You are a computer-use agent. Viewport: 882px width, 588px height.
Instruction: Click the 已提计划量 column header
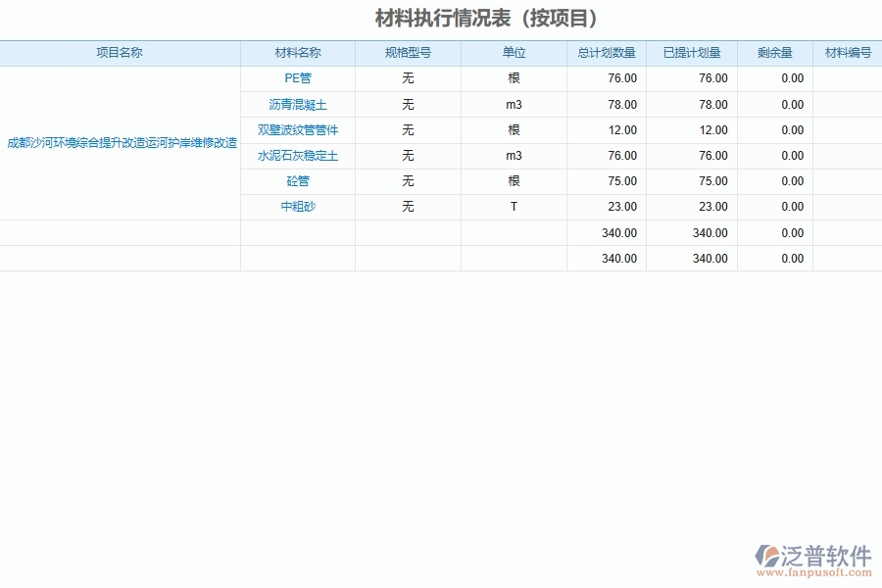[x=692, y=53]
